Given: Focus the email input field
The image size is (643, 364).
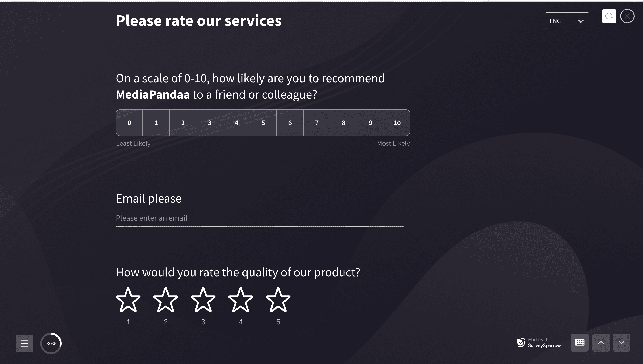Looking at the screenshot, I should pos(259,218).
